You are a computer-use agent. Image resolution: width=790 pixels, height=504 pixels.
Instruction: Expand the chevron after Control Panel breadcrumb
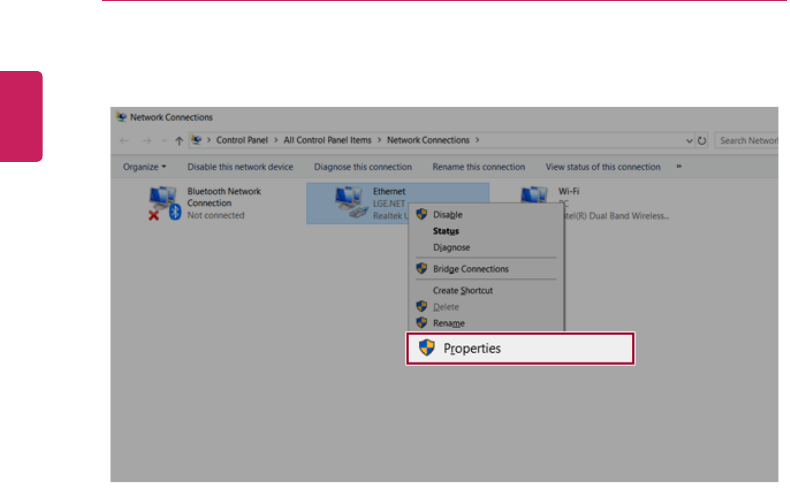[x=276, y=140]
